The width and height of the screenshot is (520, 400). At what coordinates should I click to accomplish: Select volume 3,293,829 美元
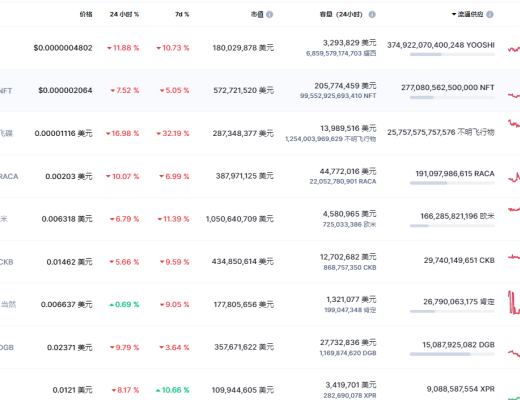349,43
